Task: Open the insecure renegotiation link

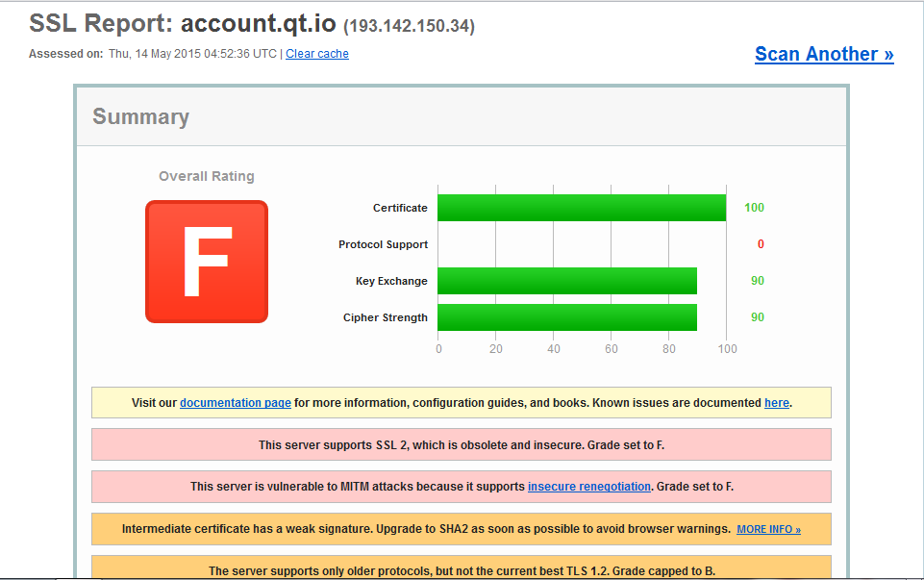Action: (x=588, y=487)
